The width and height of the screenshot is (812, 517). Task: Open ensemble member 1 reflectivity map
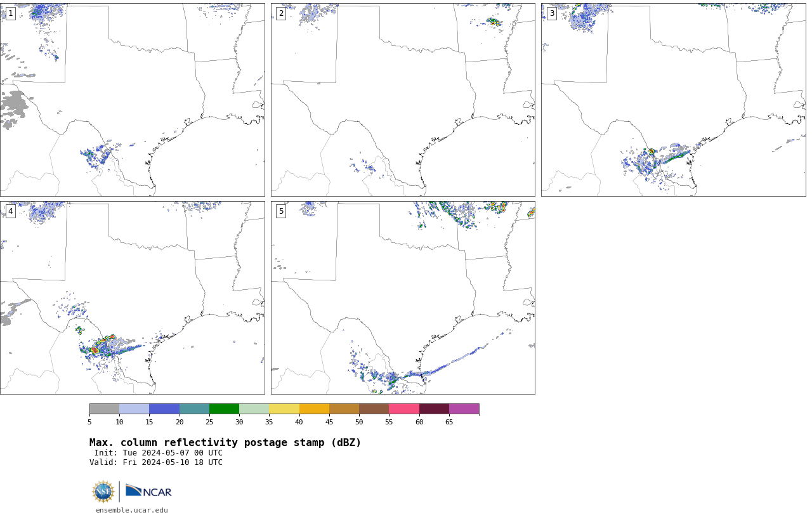click(x=132, y=100)
